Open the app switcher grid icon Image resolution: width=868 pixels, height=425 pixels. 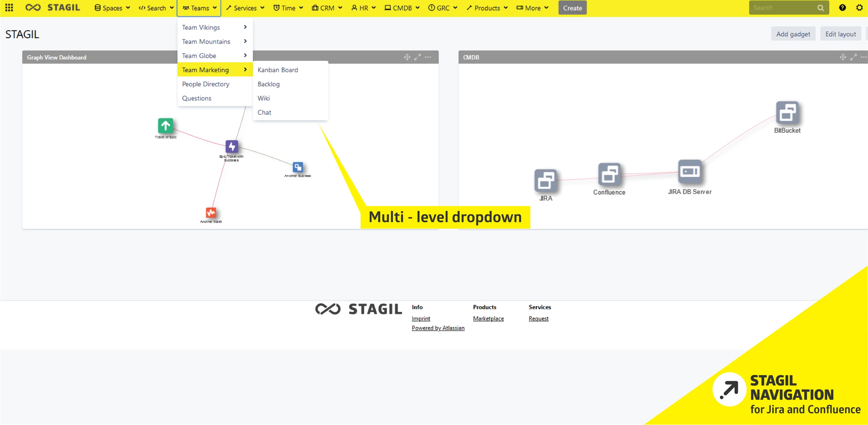(9, 7)
